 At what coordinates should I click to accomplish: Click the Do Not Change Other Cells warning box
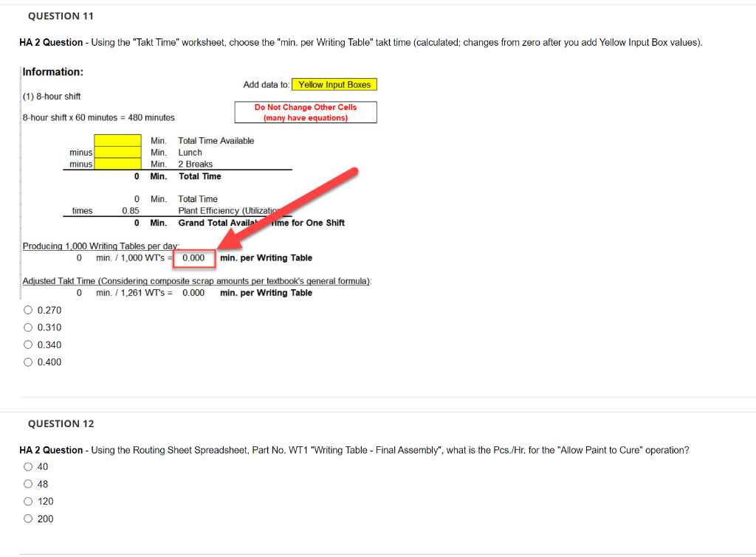tap(306, 111)
